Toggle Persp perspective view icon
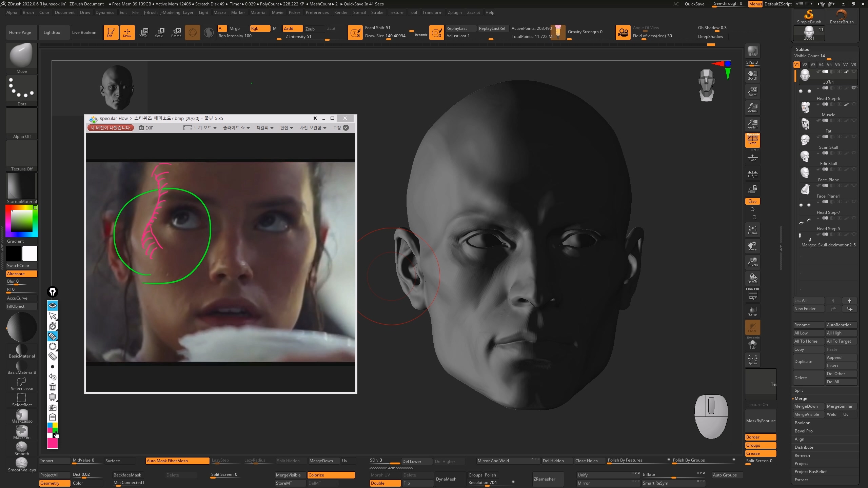868x488 pixels. pos(752,140)
